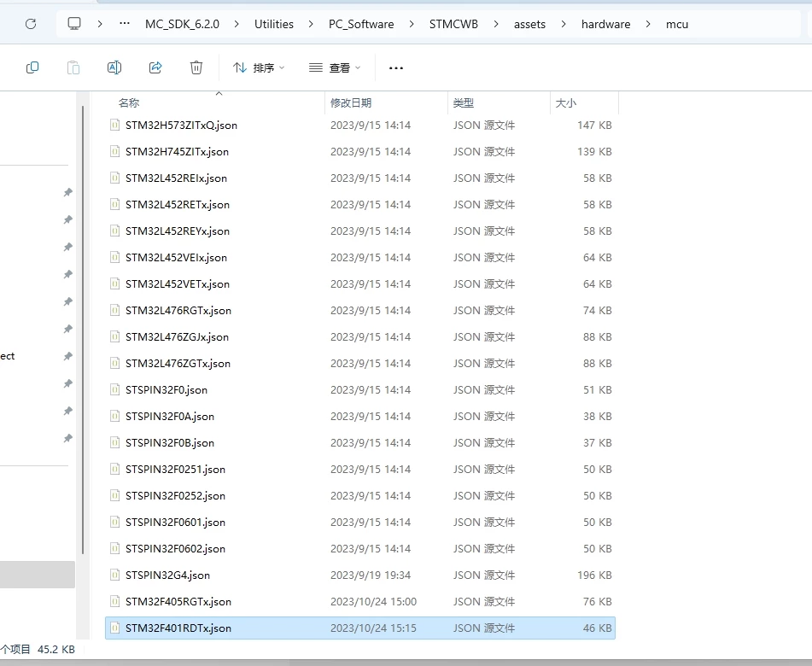Image resolution: width=812 pixels, height=666 pixels.
Task: Select file STSPIN32F0A.json
Action: 360,416
